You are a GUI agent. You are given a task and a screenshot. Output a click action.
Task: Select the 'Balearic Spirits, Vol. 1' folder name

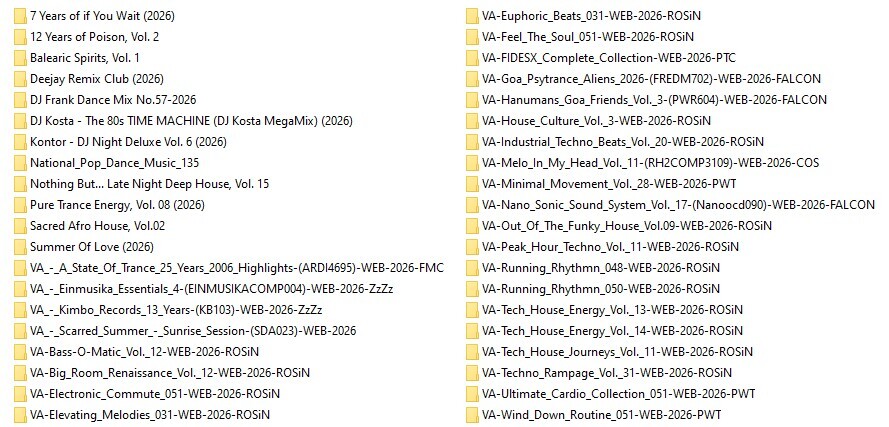point(84,58)
